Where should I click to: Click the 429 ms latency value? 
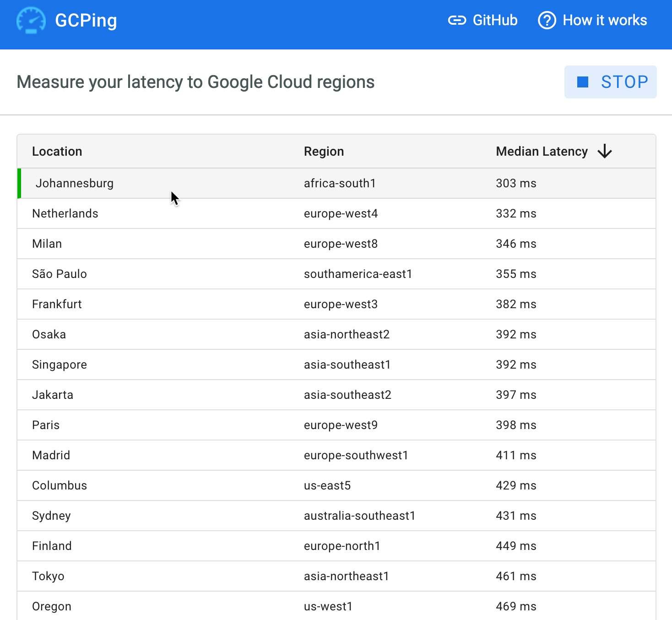516,485
